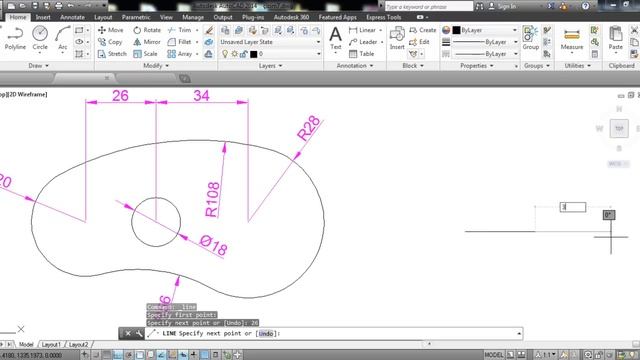Click the Erase tool icon
The height and width of the screenshot is (360, 640).
209,30
